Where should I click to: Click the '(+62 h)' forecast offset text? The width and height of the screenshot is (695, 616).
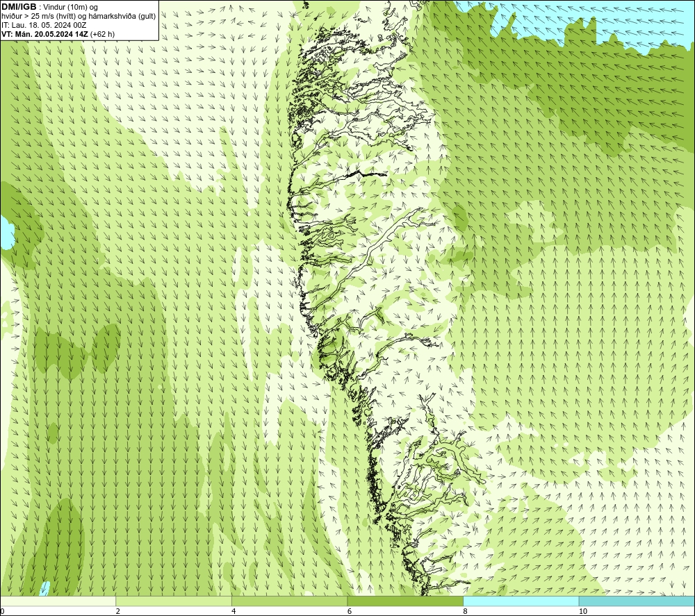pyautogui.click(x=102, y=34)
